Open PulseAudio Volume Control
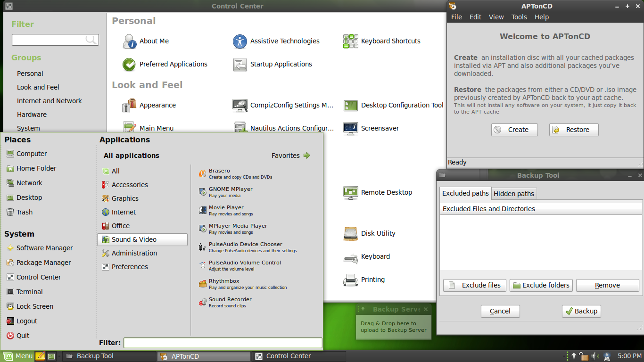The width and height of the screenshot is (644, 362). tap(239, 265)
